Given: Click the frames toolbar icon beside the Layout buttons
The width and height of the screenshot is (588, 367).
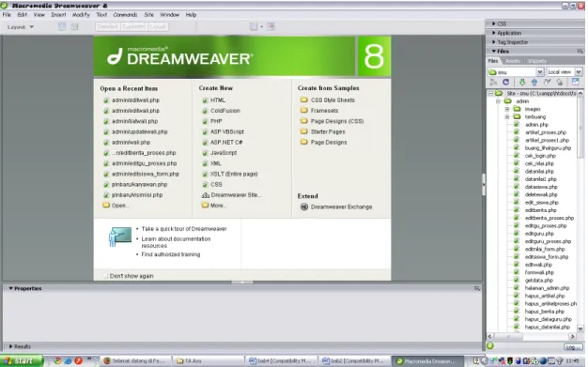Looking at the screenshot, I should [254, 26].
